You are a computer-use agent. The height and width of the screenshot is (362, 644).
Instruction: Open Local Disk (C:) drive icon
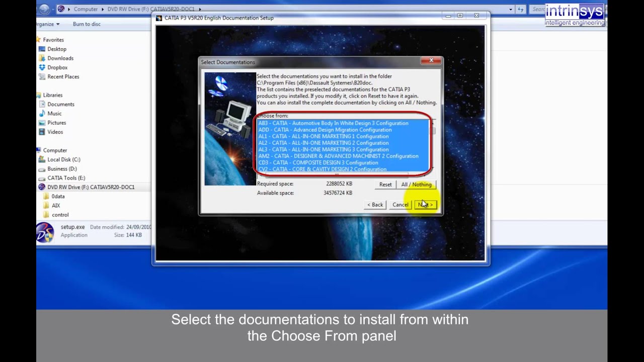(x=42, y=159)
